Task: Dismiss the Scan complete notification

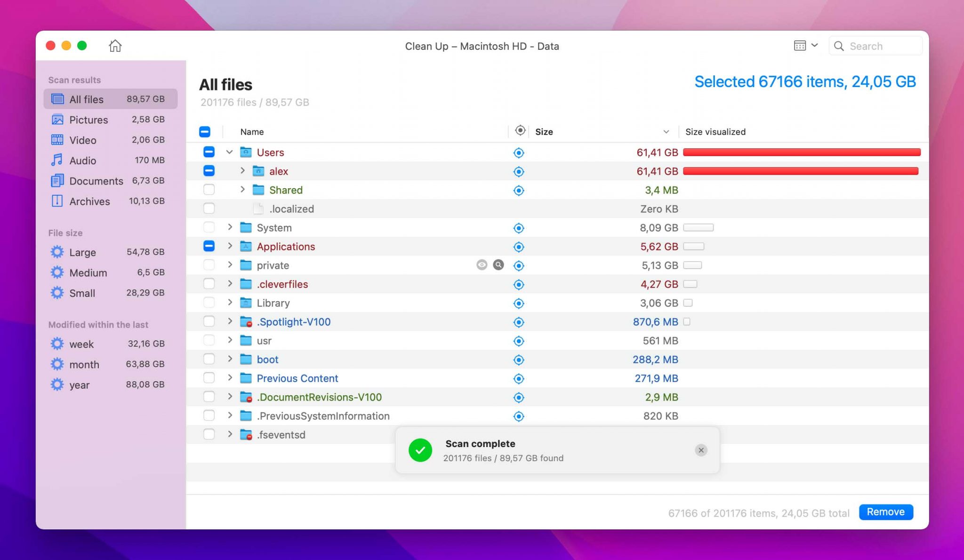Action: [x=701, y=450]
